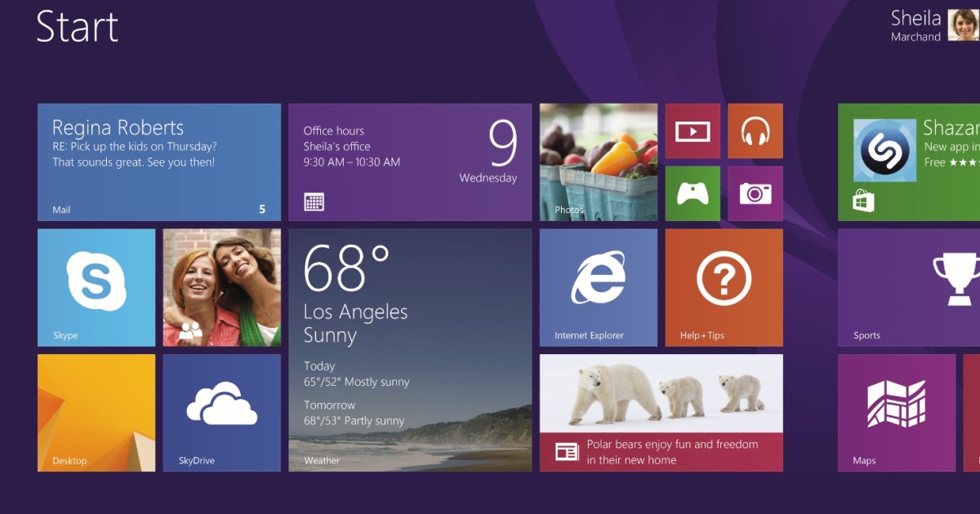Open SkyDrive from the Start screen
980x514 pixels.
(x=221, y=413)
